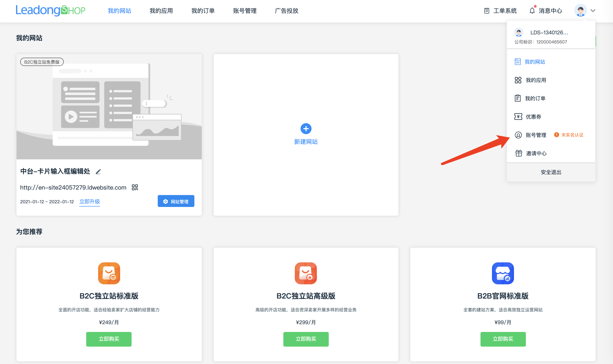Screen dimensions: 613x364
Task: Select the 优惠券 coupon icon in dropdown
Action: (x=518, y=117)
